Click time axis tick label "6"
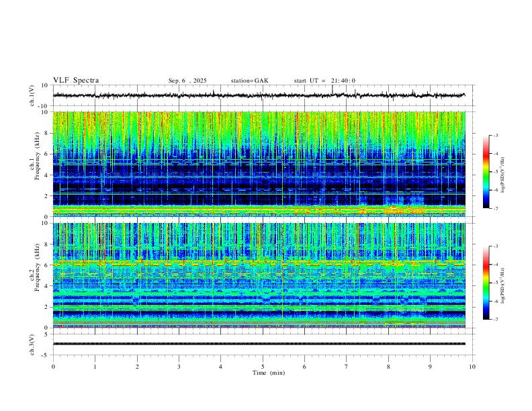This screenshot has width=532, height=411. coord(305,367)
